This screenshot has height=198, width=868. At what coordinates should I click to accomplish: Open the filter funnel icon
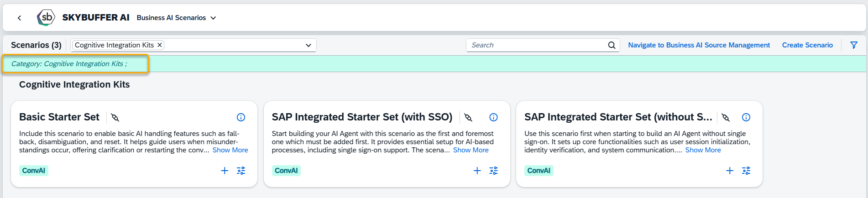pos(854,45)
